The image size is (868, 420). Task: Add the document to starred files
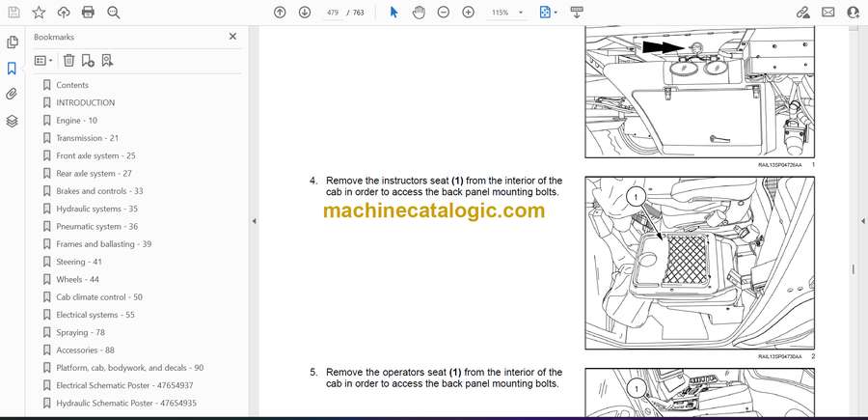39,13
